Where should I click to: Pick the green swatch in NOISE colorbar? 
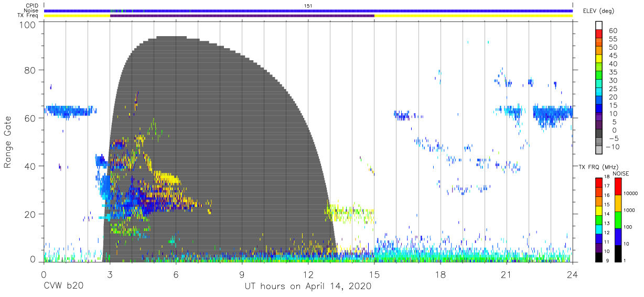(x=618, y=220)
